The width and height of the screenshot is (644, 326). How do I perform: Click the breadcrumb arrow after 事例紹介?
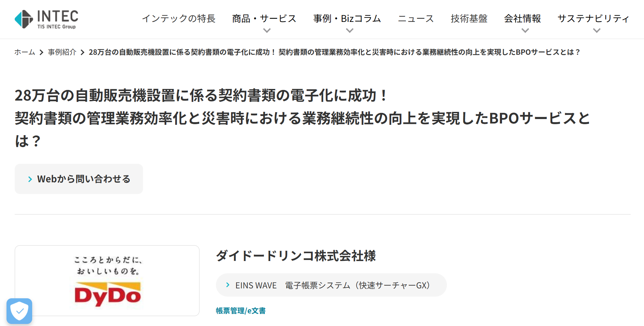coord(82,52)
